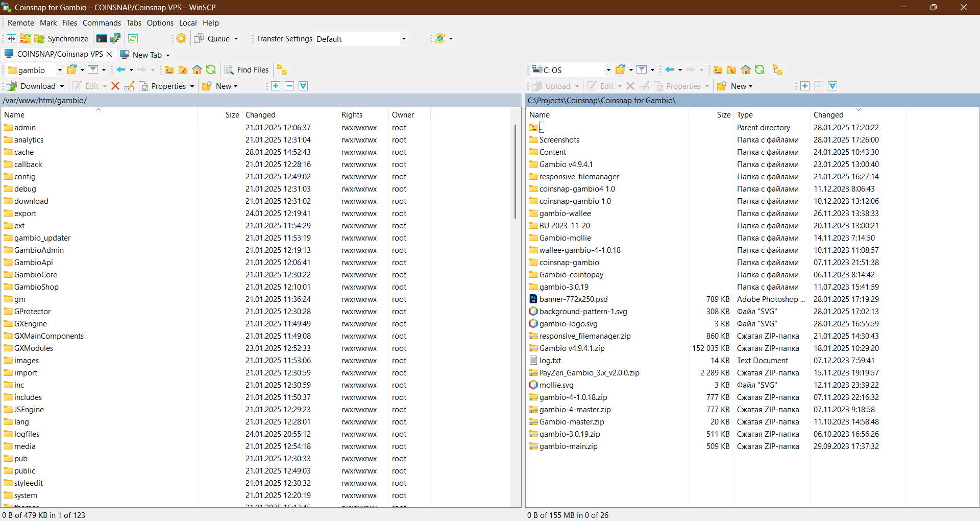Delete selected remote file with red X
This screenshot has height=521, width=980.
(x=115, y=86)
